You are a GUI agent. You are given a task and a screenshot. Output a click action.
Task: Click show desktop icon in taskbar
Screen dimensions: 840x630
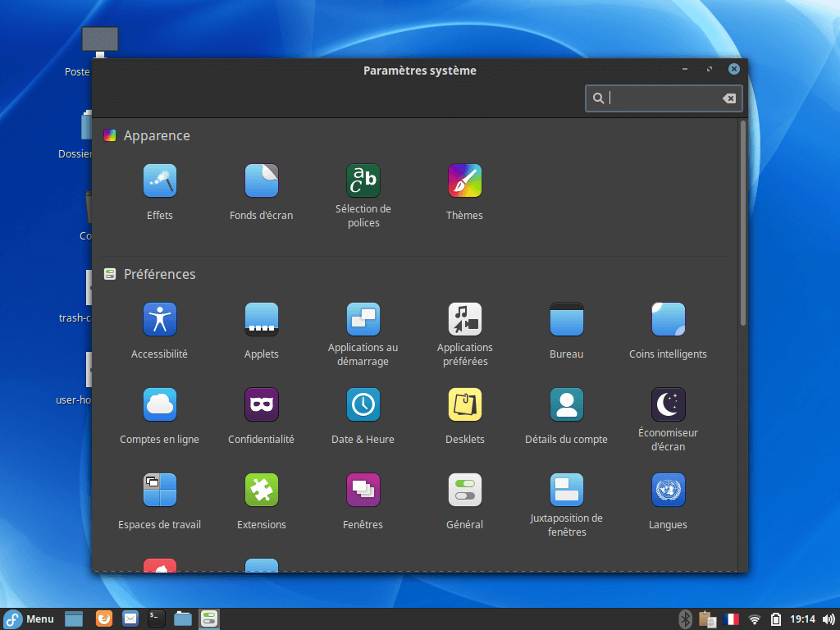pos(74,619)
